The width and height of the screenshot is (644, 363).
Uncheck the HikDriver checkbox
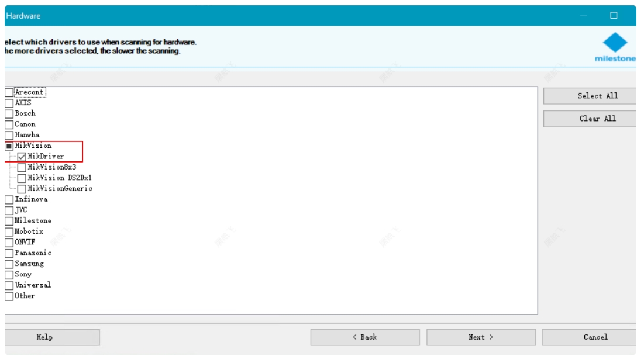tap(22, 157)
